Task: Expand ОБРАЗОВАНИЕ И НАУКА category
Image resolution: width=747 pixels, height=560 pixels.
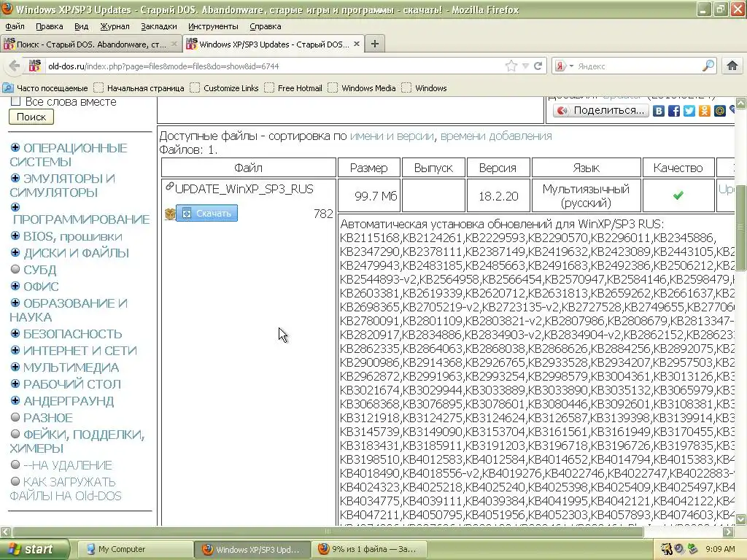Action: (15, 303)
